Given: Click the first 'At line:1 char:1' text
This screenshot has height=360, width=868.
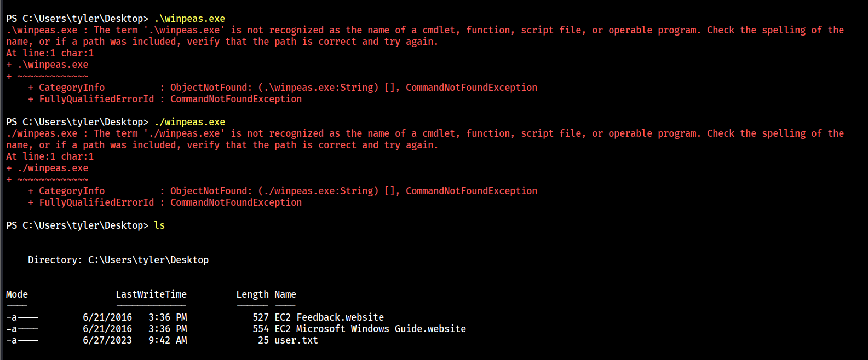Looking at the screenshot, I should coord(50,53).
